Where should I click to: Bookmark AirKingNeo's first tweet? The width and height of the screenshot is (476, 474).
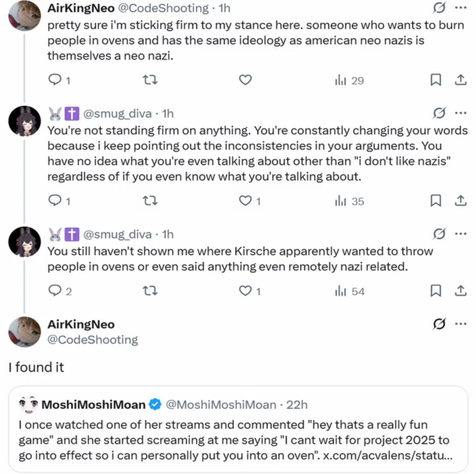(435, 80)
